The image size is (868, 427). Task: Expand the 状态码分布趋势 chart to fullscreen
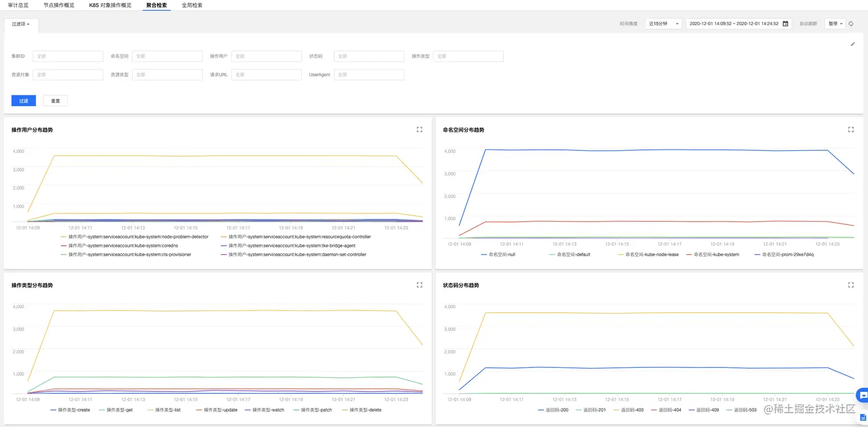[851, 285]
